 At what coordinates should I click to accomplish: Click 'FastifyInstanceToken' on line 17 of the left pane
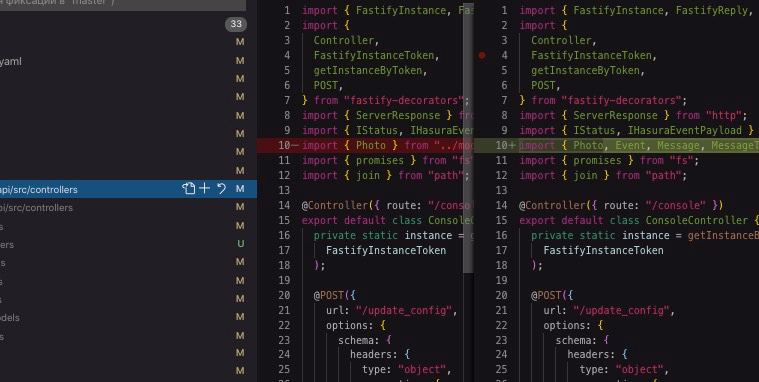click(x=386, y=250)
